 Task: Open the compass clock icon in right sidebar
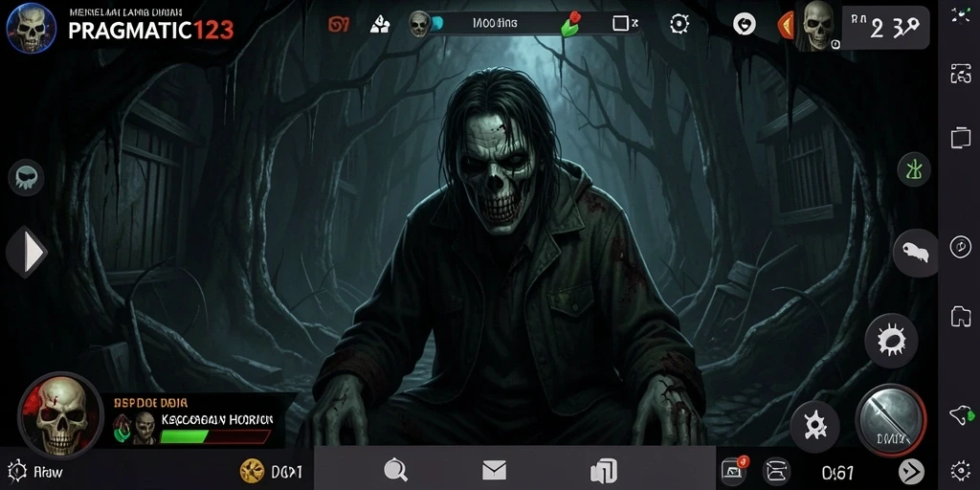[x=961, y=247]
